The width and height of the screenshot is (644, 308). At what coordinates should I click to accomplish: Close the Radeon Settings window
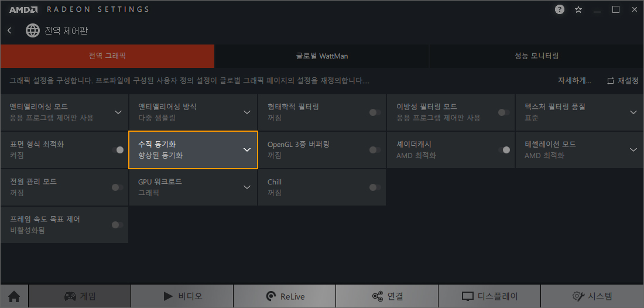(x=634, y=9)
